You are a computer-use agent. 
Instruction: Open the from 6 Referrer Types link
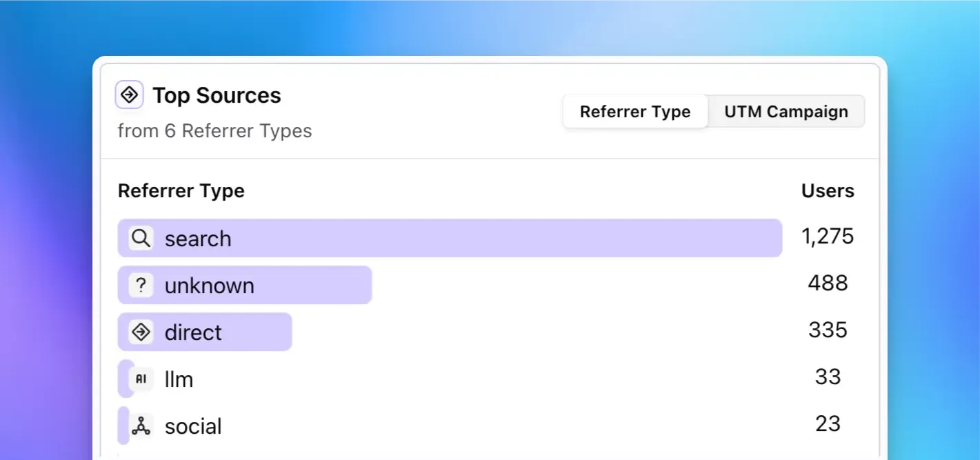point(214,130)
